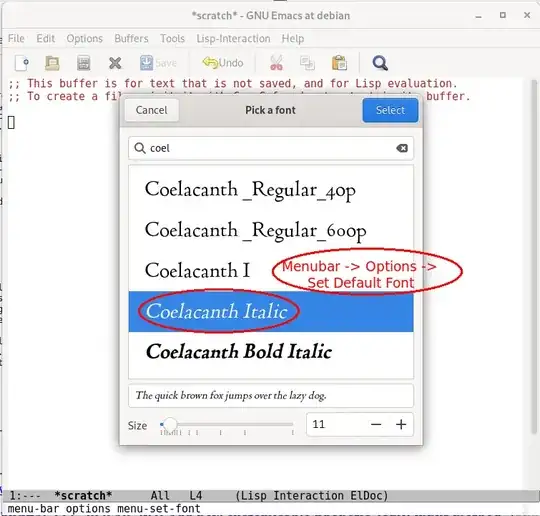The width and height of the screenshot is (540, 516).
Task: Increase font size with plus button
Action: [401, 424]
